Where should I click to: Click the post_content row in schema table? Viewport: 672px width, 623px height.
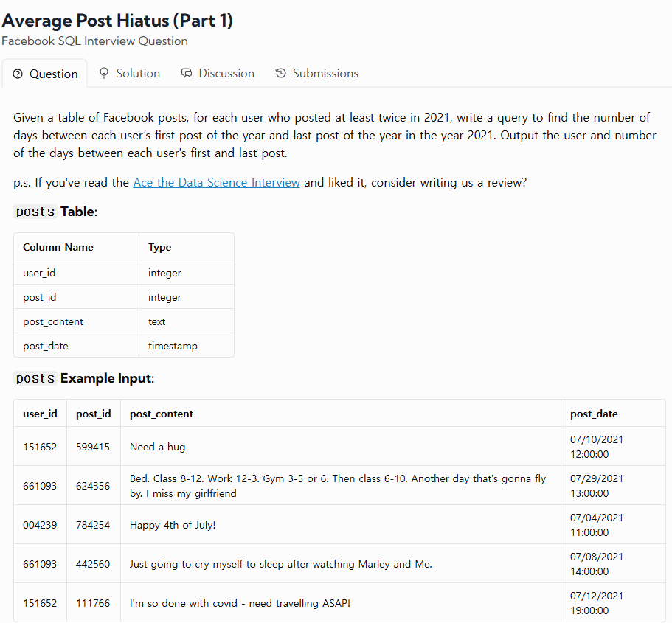(x=124, y=321)
